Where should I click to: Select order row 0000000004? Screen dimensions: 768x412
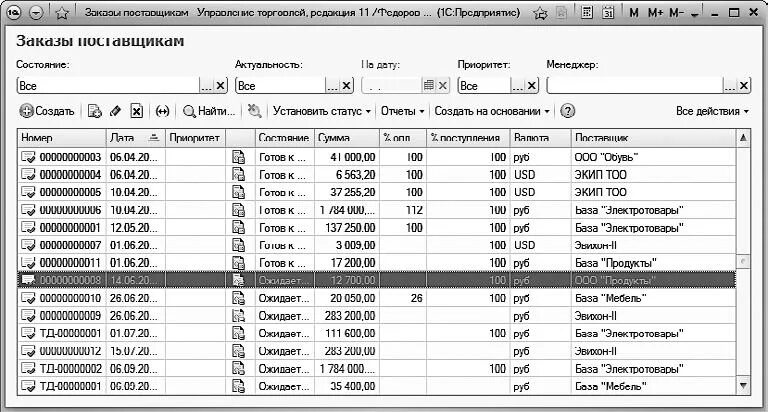point(377,175)
